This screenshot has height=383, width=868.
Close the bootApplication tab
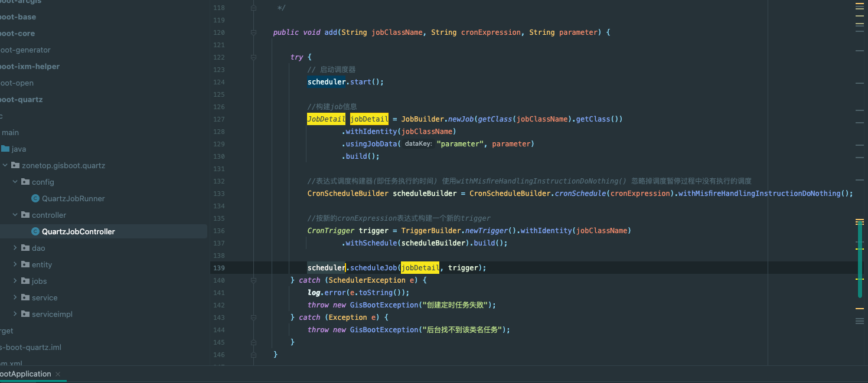coord(58,374)
